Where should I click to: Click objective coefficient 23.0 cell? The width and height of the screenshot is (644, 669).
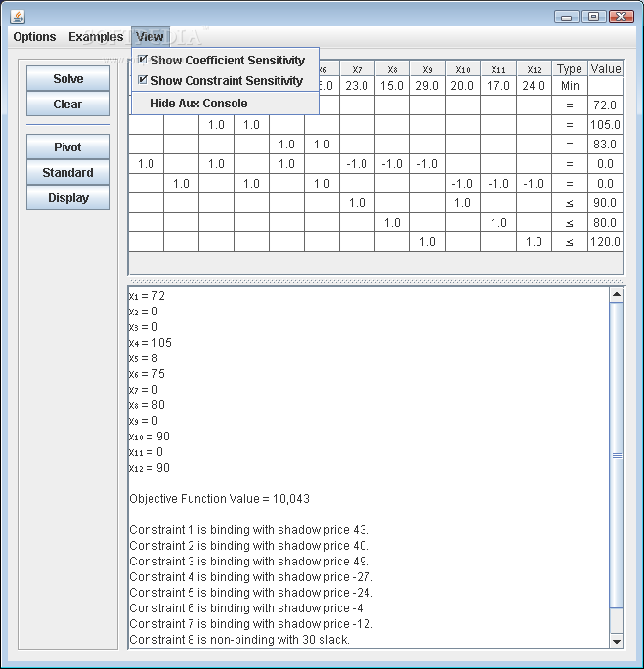coord(357,86)
